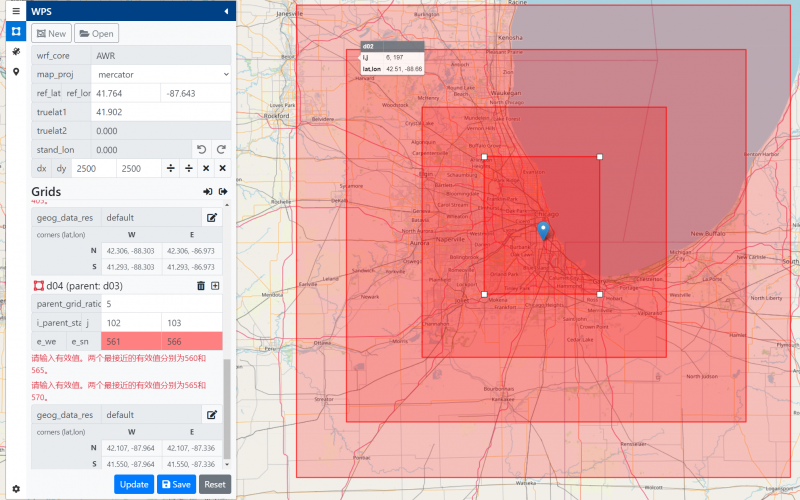This screenshot has width=800, height=500.
Task: Click the blue location marker on the map
Action: [x=543, y=231]
